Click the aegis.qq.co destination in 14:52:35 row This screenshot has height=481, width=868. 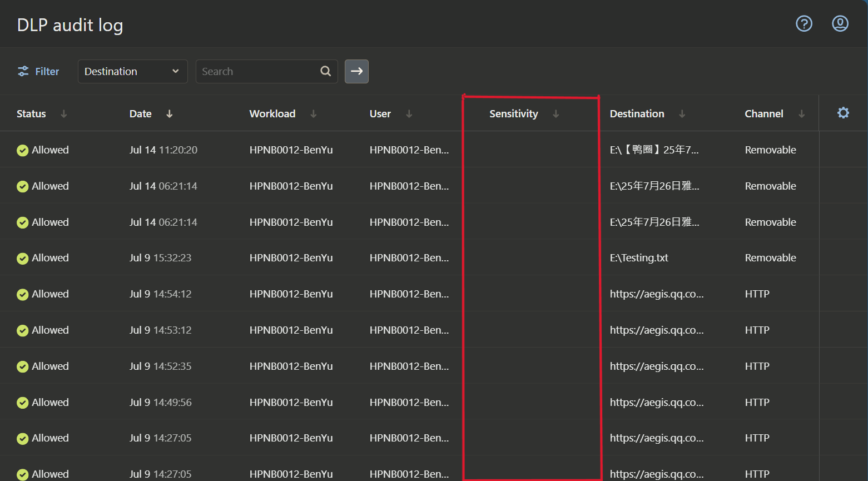click(657, 366)
